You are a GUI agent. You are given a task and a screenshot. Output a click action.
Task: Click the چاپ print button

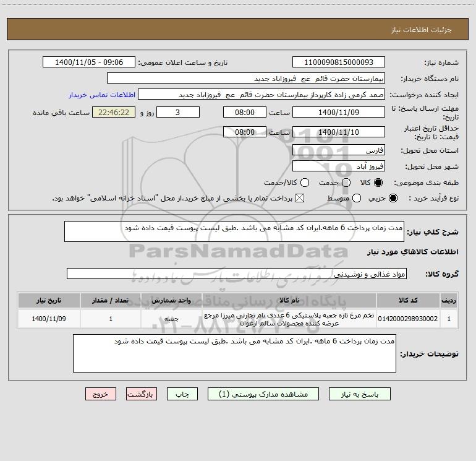pos(182,394)
